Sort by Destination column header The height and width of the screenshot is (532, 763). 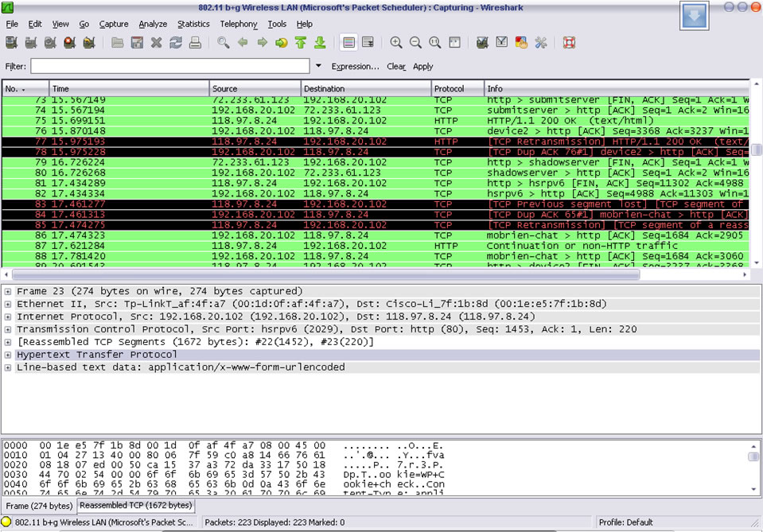click(x=366, y=88)
